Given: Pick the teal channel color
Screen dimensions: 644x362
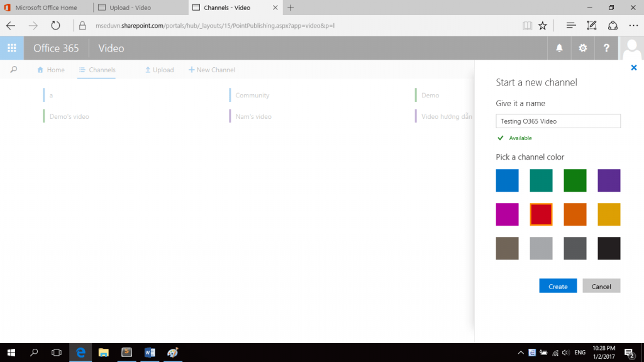Looking at the screenshot, I should (x=541, y=180).
